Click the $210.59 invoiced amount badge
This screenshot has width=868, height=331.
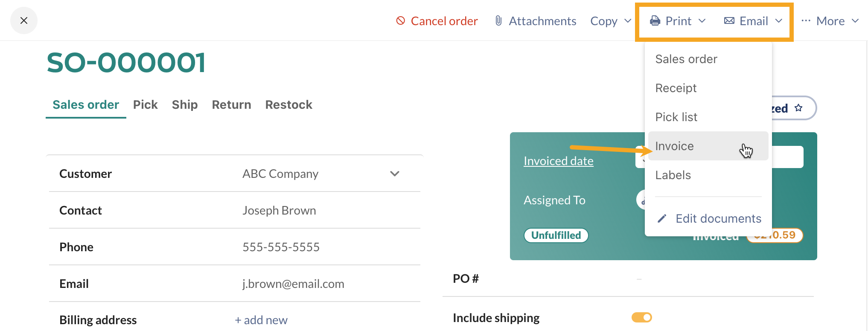coord(775,235)
